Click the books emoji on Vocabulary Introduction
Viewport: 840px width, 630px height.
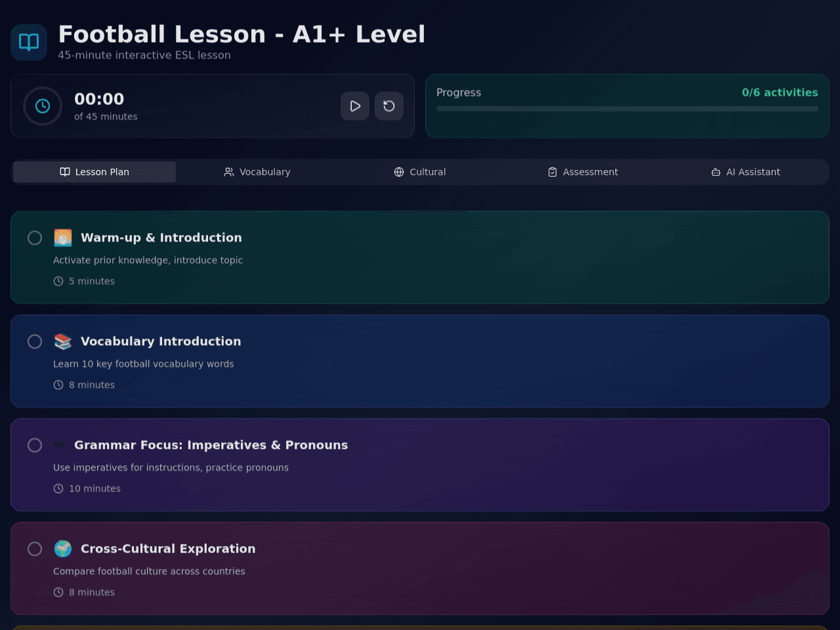coord(63,341)
